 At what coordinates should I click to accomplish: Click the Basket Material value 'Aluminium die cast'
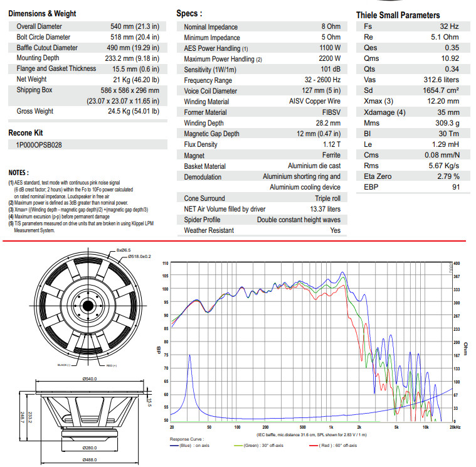click(x=314, y=166)
